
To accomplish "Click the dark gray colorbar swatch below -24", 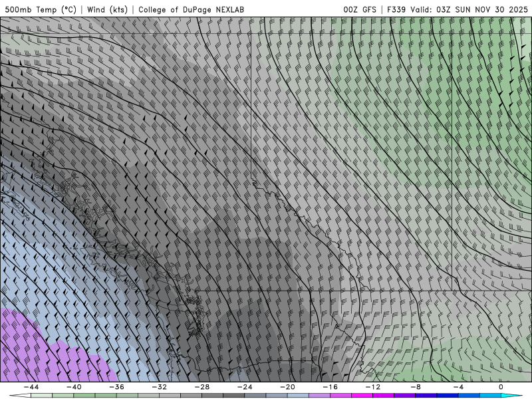I will (x=234, y=396).
